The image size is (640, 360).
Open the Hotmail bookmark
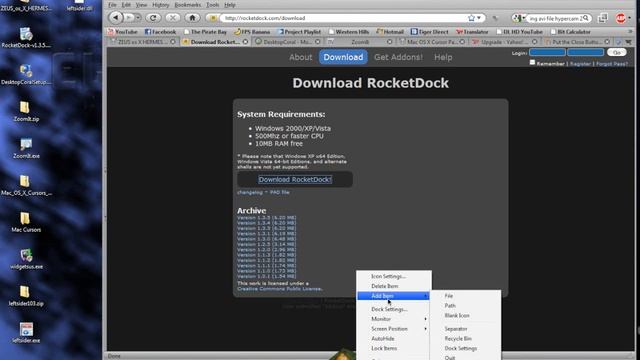tap(390, 31)
